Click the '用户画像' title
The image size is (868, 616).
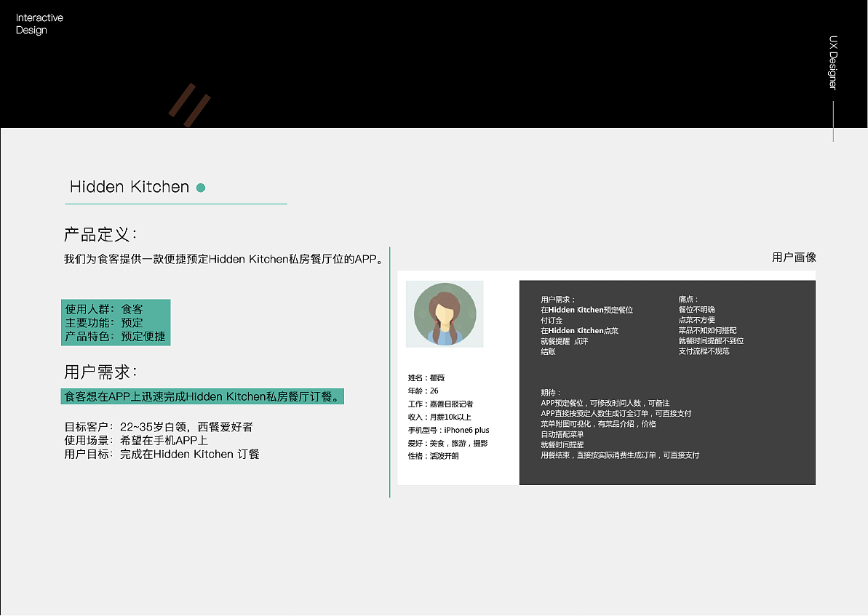click(794, 257)
